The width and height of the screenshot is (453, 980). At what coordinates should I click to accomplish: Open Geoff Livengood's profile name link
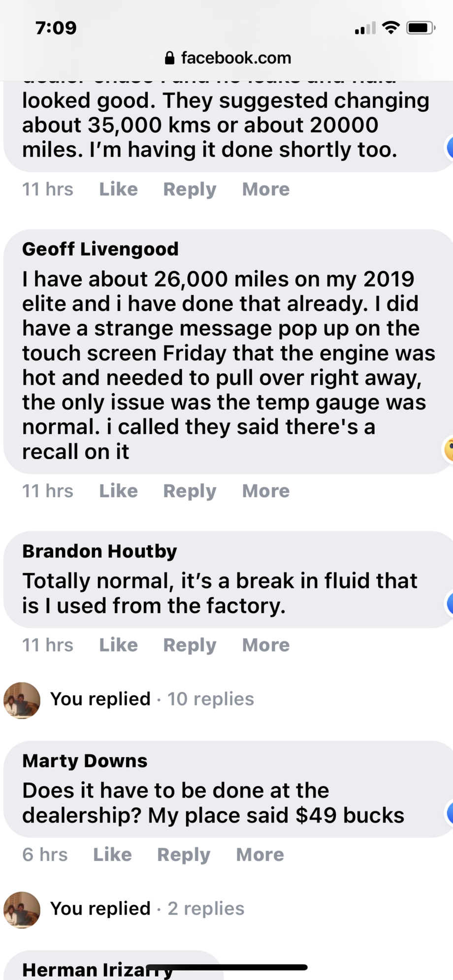[100, 249]
